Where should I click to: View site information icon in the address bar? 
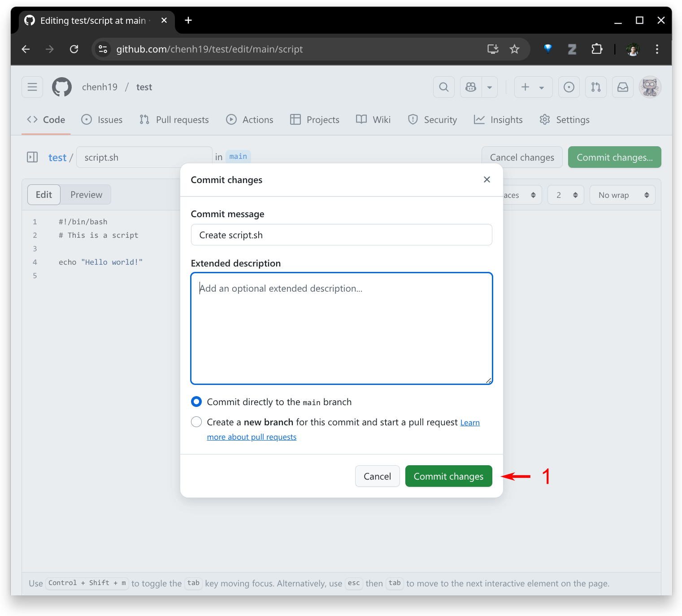(x=103, y=49)
